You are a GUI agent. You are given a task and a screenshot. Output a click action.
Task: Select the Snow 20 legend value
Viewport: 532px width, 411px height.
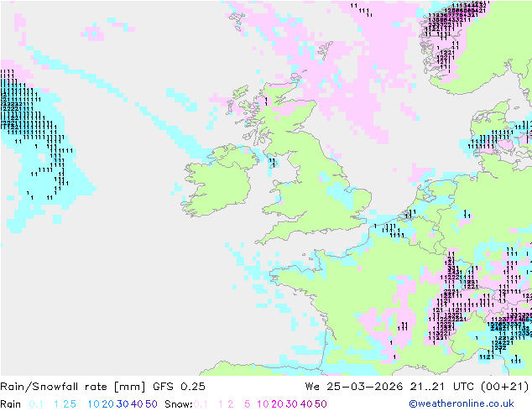click(x=277, y=404)
